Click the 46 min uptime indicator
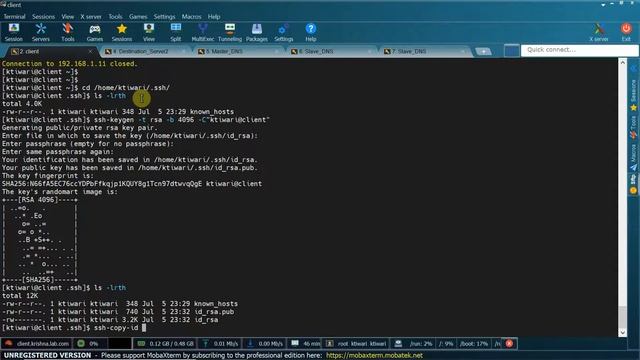The height and width of the screenshot is (360, 640). pyautogui.click(x=306, y=344)
